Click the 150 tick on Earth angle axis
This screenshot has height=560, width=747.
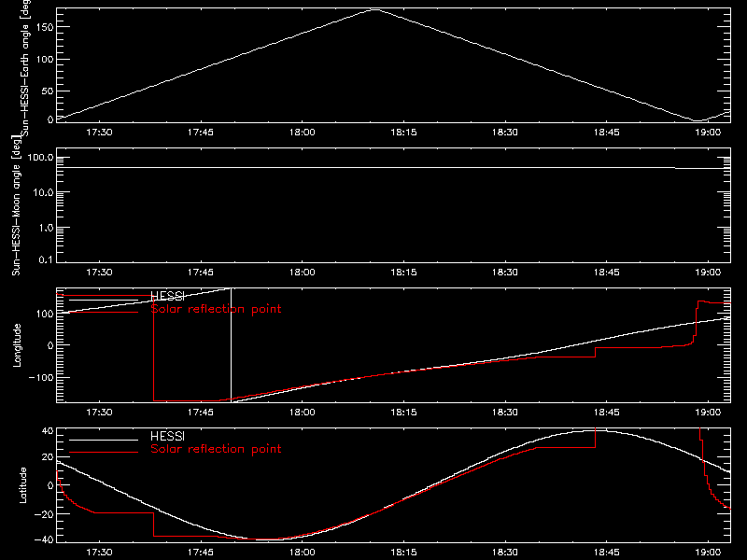point(44,27)
